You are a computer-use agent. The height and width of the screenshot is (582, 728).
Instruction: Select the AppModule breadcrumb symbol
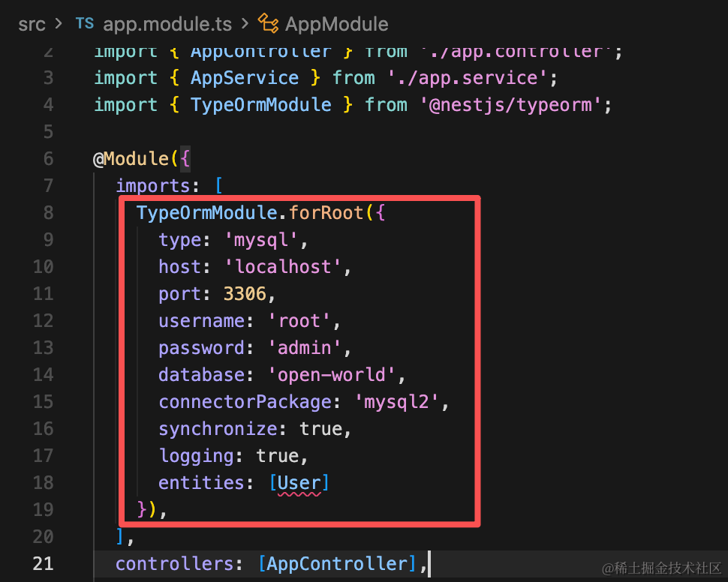(337, 24)
